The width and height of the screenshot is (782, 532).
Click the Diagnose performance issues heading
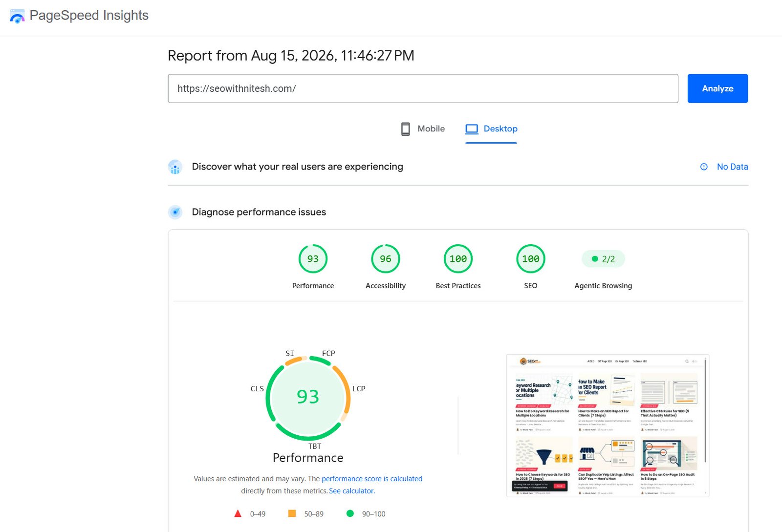click(259, 212)
